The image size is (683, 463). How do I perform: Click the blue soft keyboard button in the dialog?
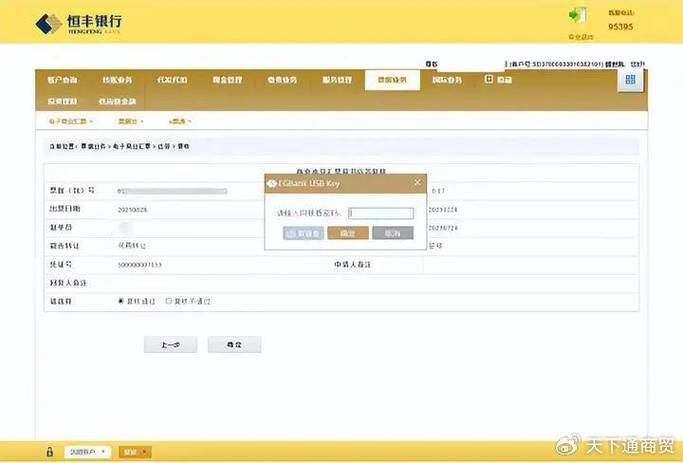(x=303, y=233)
